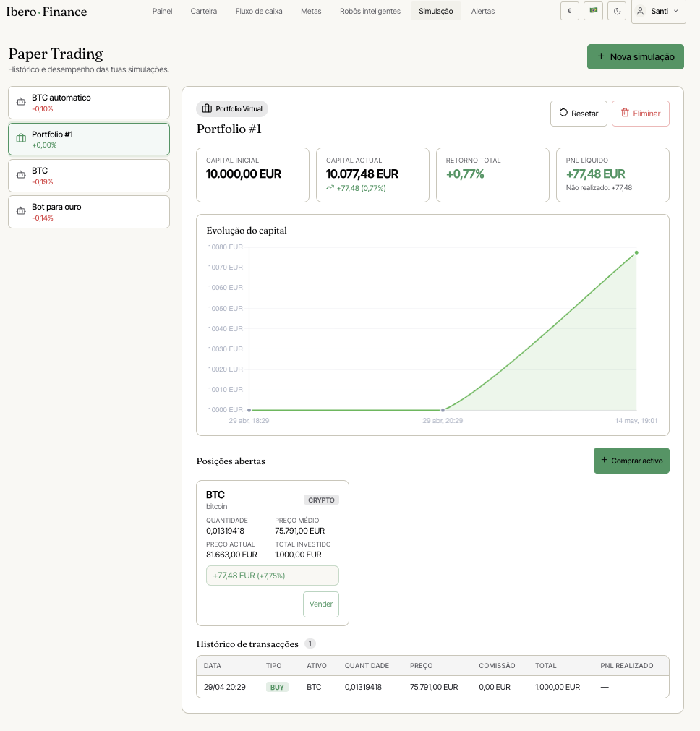
Task: Click the euro currency selector icon
Action: click(x=569, y=11)
